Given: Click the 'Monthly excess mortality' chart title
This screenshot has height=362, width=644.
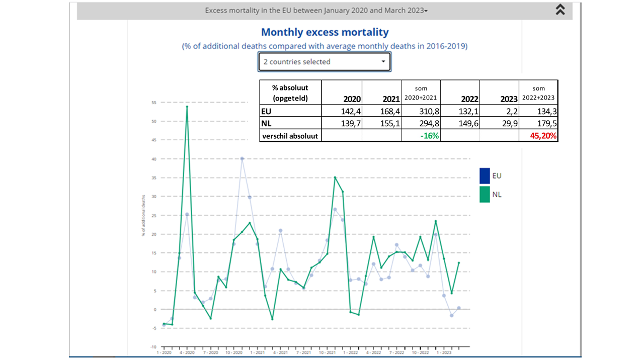Looking at the screenshot, I should tap(325, 32).
